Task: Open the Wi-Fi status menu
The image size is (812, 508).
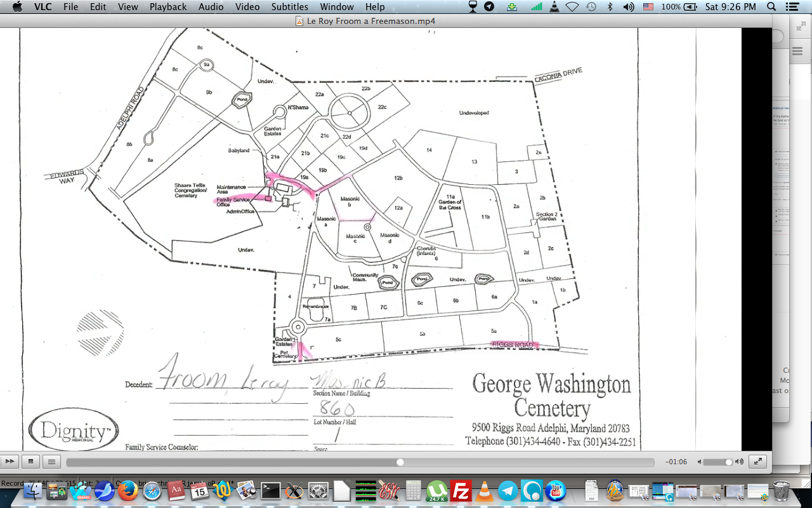Action: (x=572, y=7)
